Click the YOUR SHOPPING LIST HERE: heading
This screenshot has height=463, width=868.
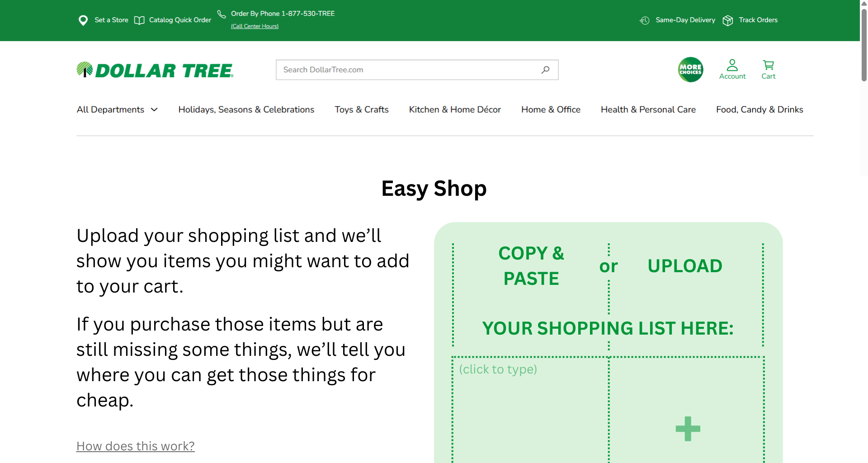(608, 328)
